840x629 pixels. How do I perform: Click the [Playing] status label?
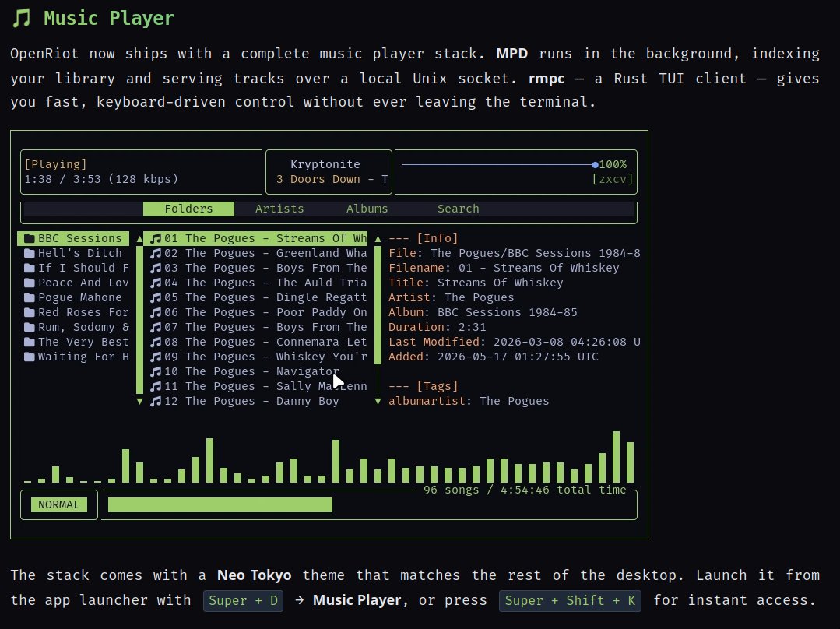[56, 164]
